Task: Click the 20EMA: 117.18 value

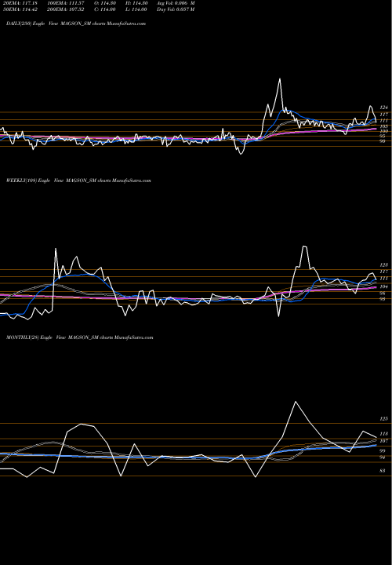Action: [x=20, y=3]
